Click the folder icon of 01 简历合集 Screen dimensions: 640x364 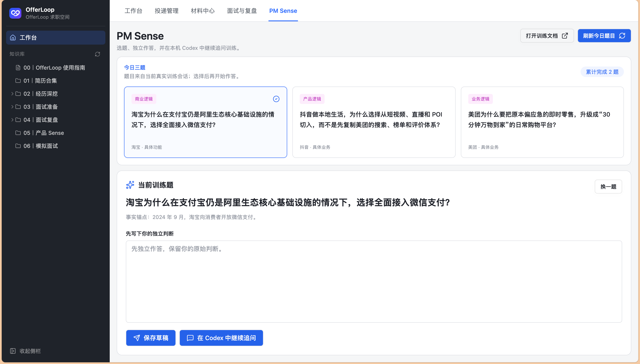[18, 80]
